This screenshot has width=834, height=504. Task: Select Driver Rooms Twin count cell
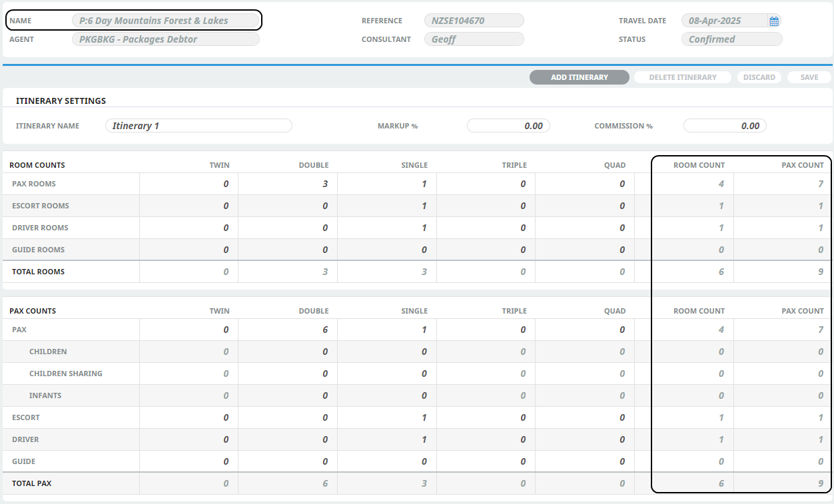click(x=189, y=228)
